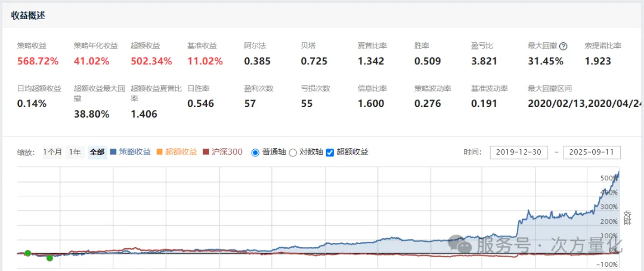Click the 夏普比率 value 1.342

tap(371, 61)
